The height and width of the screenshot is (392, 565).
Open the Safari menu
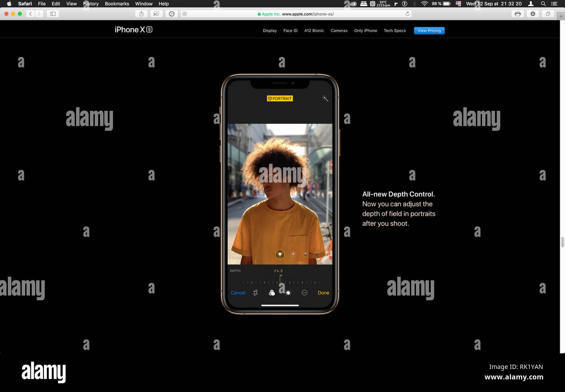25,3
